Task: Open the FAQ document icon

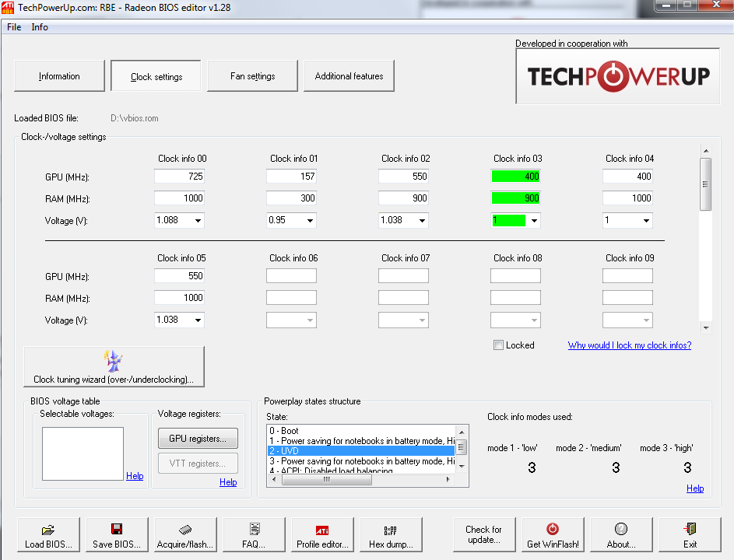Action: (254, 530)
